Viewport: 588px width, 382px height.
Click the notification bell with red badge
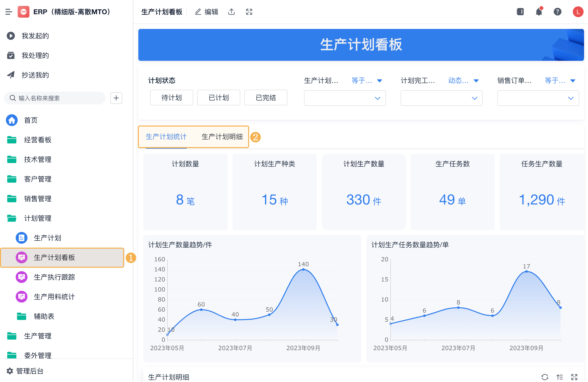(539, 12)
